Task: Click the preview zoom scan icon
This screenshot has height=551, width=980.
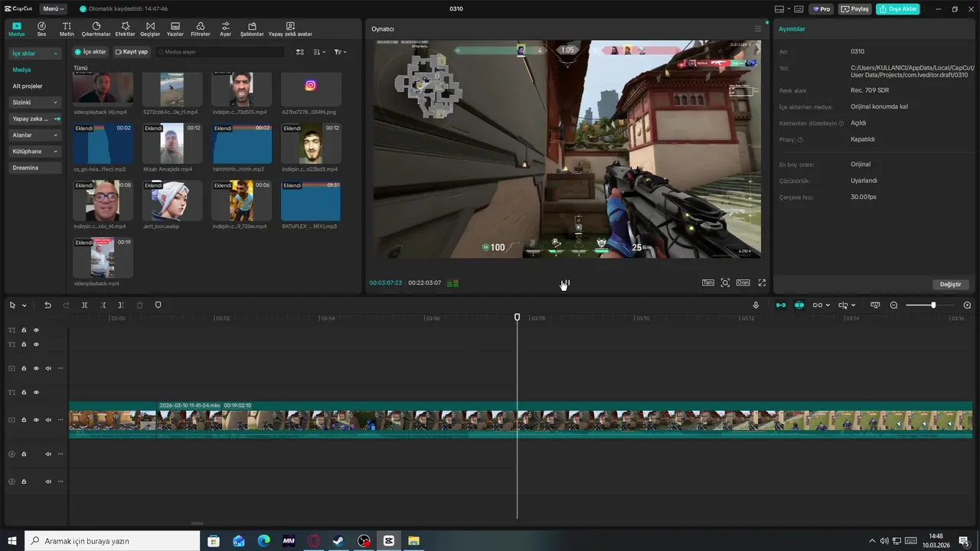Action: [726, 282]
